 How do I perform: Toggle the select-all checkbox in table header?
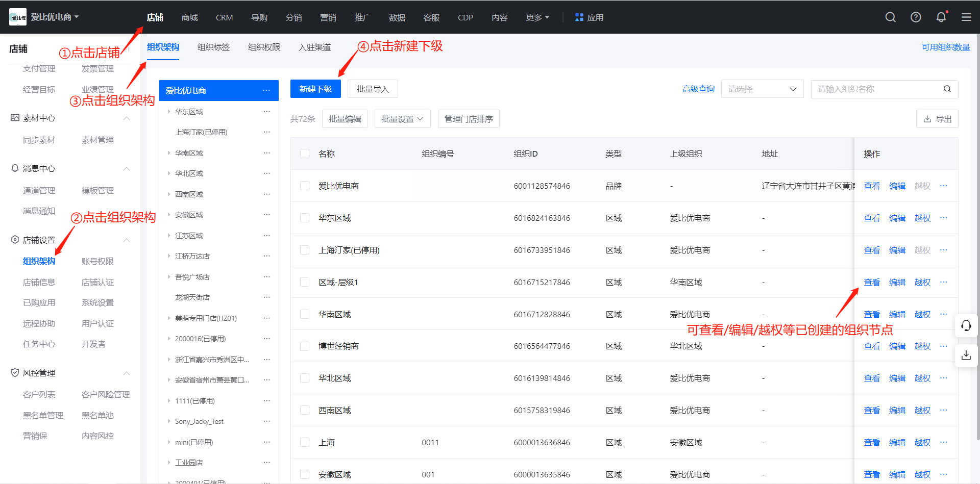click(305, 154)
